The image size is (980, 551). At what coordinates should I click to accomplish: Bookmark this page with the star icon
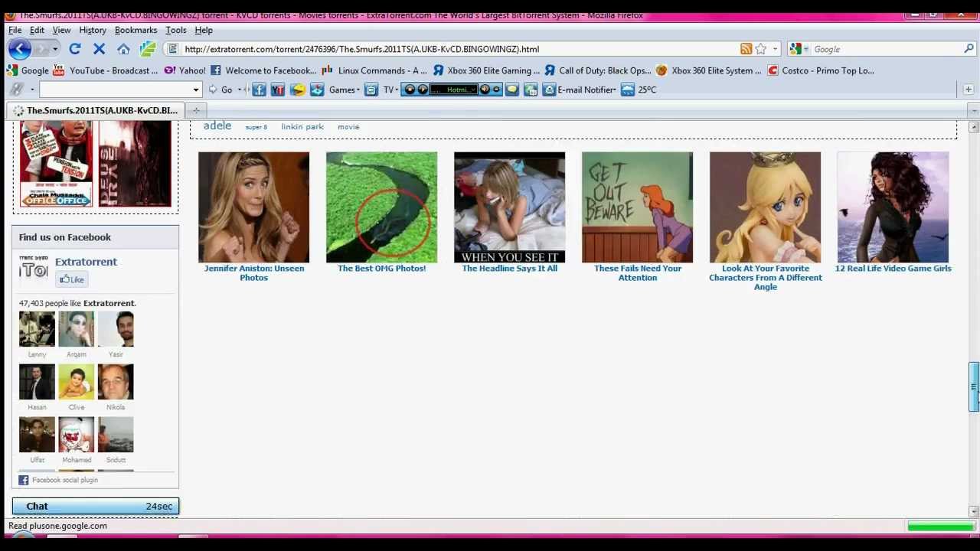point(761,49)
